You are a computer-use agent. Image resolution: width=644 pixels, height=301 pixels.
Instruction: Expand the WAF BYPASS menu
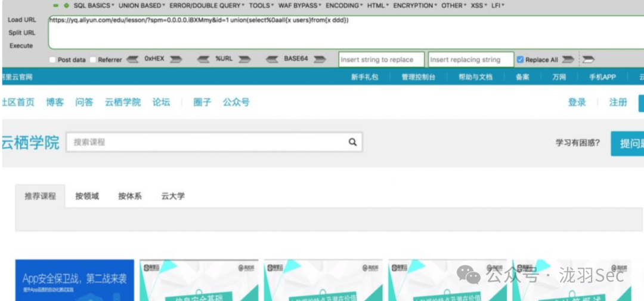point(300,6)
